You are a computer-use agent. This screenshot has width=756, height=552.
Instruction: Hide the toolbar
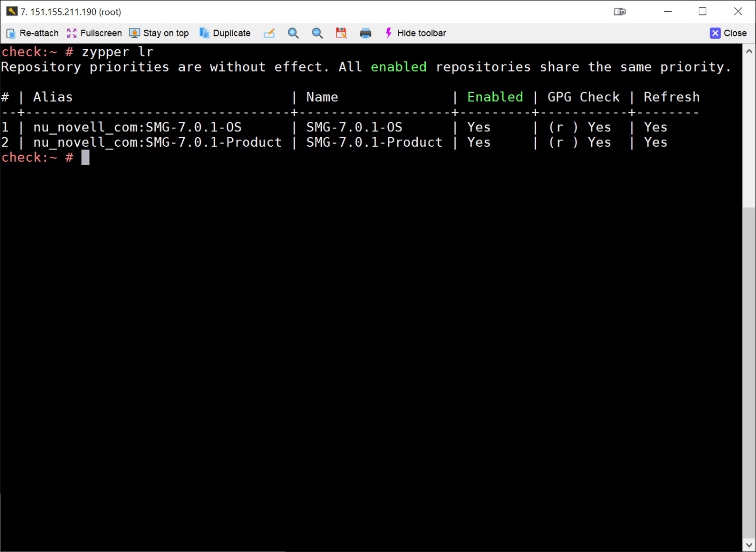coord(415,33)
